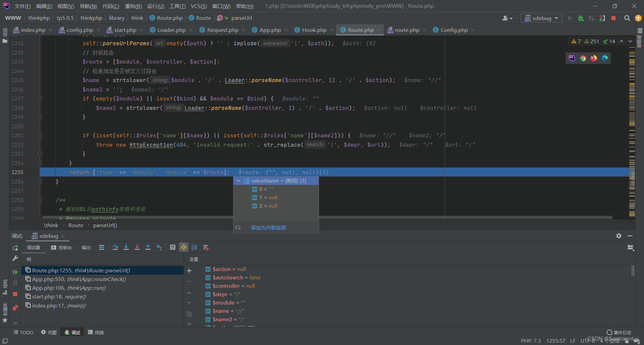Click the Run to Cursor icon
The image size is (644, 345).
point(159,248)
